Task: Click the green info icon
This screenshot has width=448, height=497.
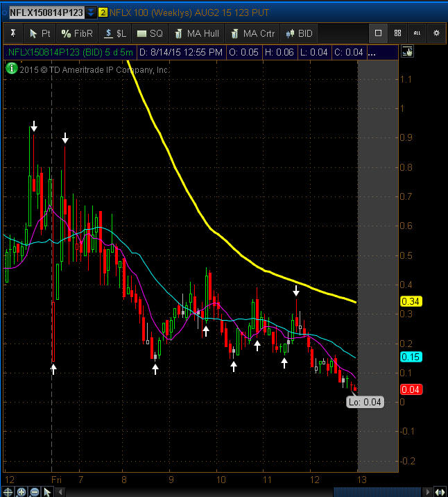Action: (11, 68)
